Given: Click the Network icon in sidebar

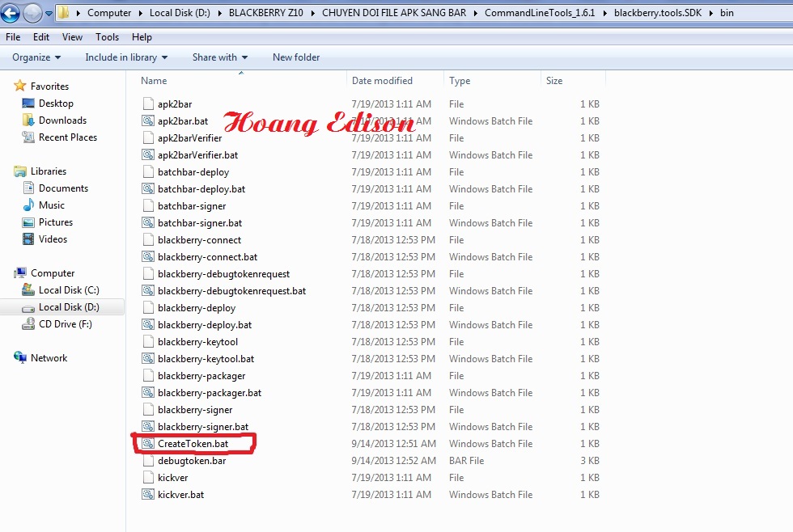Looking at the screenshot, I should (x=20, y=357).
